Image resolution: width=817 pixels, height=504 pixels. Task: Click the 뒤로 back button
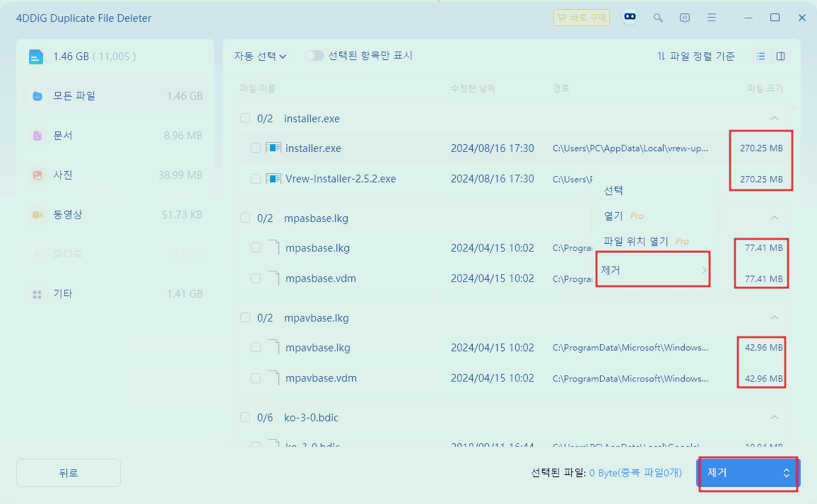tap(69, 473)
